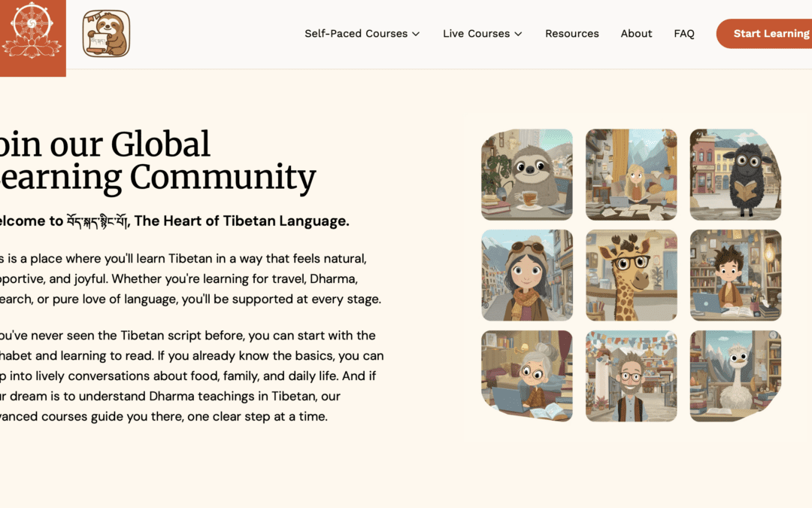The width and height of the screenshot is (812, 508).
Task: Open the girl with goggles image
Action: click(526, 275)
